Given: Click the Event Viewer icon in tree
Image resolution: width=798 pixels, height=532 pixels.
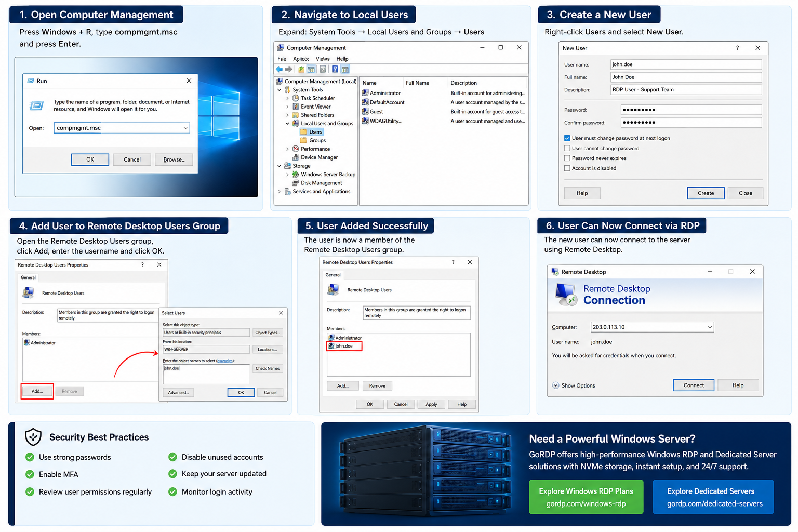Looking at the screenshot, I should [x=296, y=107].
